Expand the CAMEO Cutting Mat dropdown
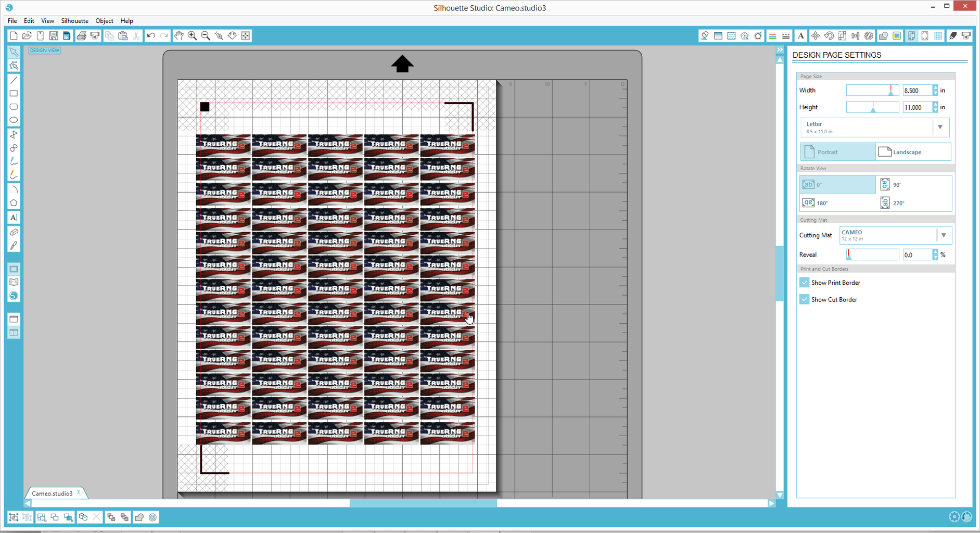Screen dimensions: 980x533 tap(944, 235)
